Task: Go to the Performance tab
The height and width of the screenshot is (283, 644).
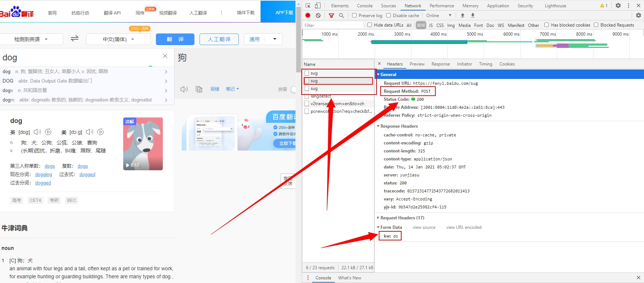Action: coord(442,5)
